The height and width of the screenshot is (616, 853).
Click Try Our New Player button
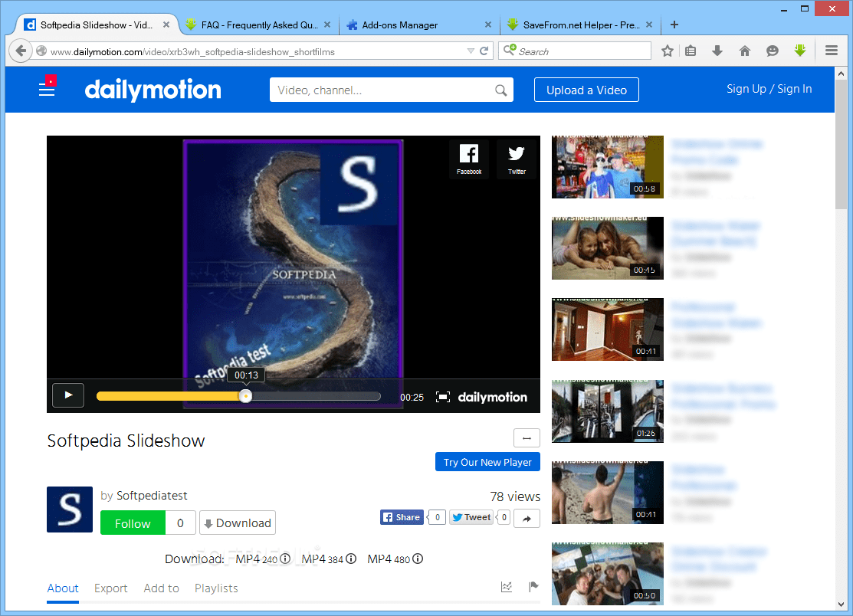pyautogui.click(x=487, y=462)
